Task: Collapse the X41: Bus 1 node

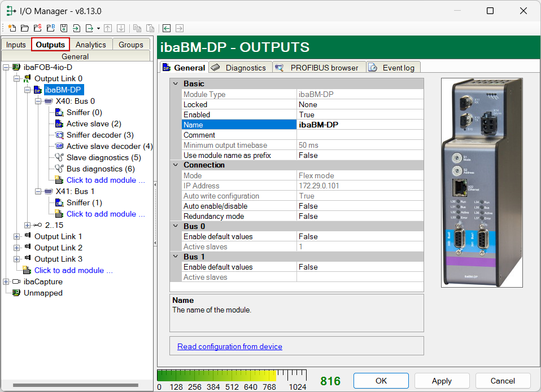Action: click(38, 192)
